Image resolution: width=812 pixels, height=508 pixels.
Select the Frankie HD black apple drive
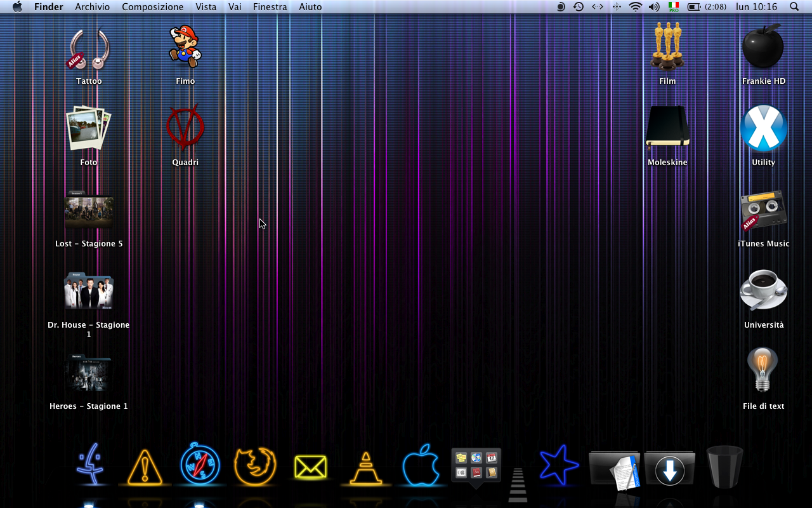763,46
